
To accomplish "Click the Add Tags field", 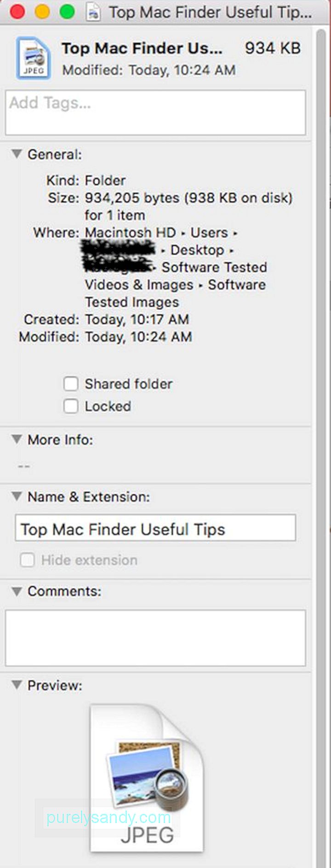I will (x=155, y=113).
